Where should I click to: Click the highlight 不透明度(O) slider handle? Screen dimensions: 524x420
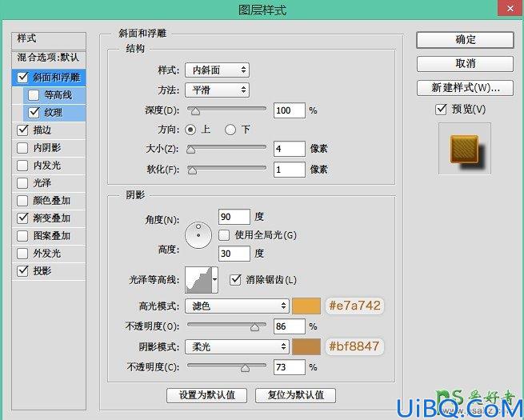tap(254, 327)
